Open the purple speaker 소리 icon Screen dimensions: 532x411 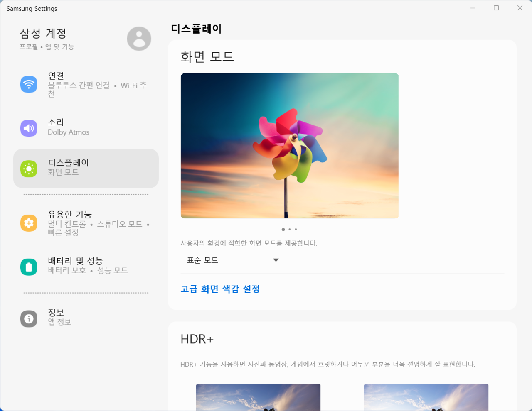tap(29, 128)
